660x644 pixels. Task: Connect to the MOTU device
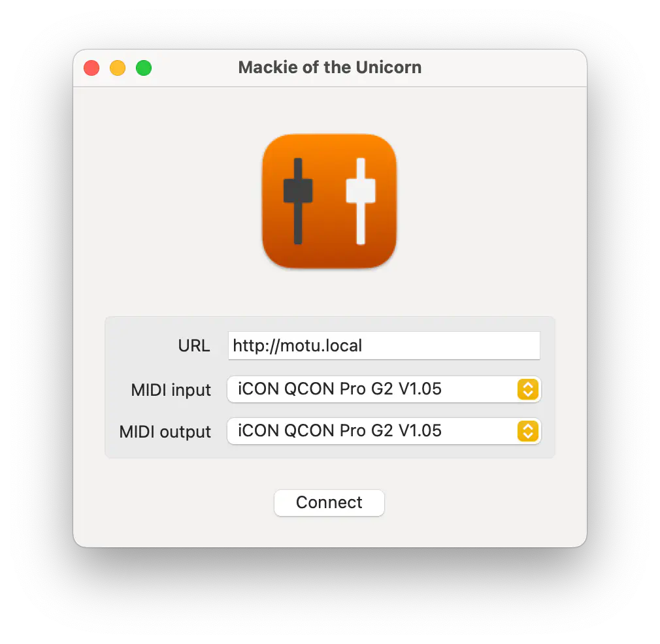point(329,503)
